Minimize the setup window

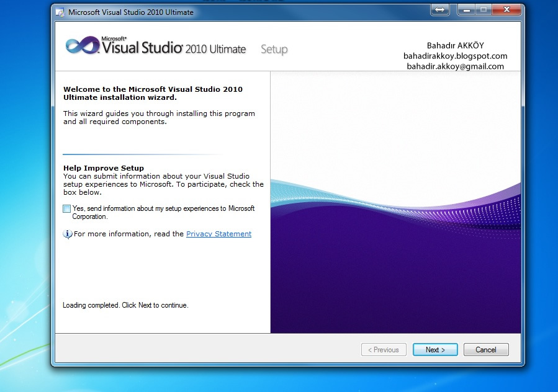point(466,10)
